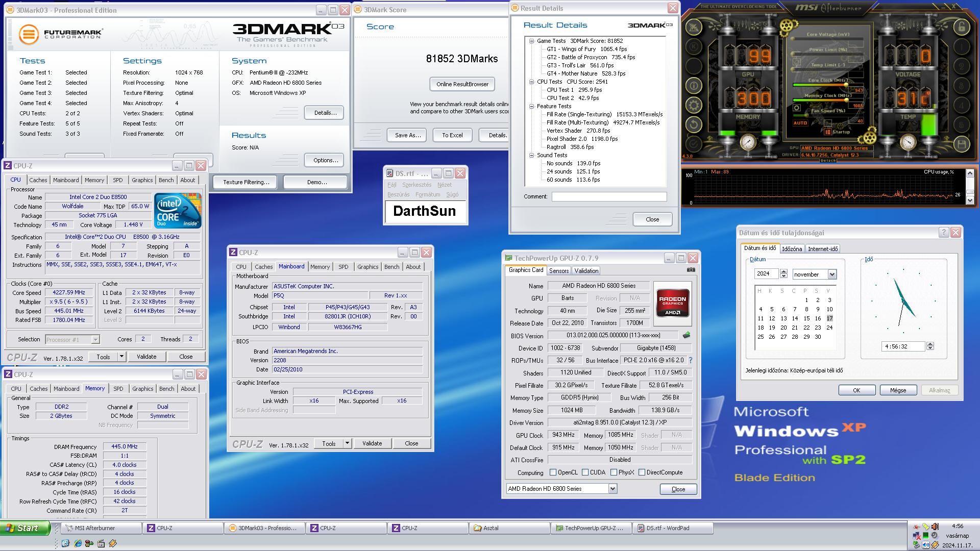This screenshot has width=980, height=551.
Task: Apply settings with Afterburner checkmark icon
Action: click(x=693, y=144)
